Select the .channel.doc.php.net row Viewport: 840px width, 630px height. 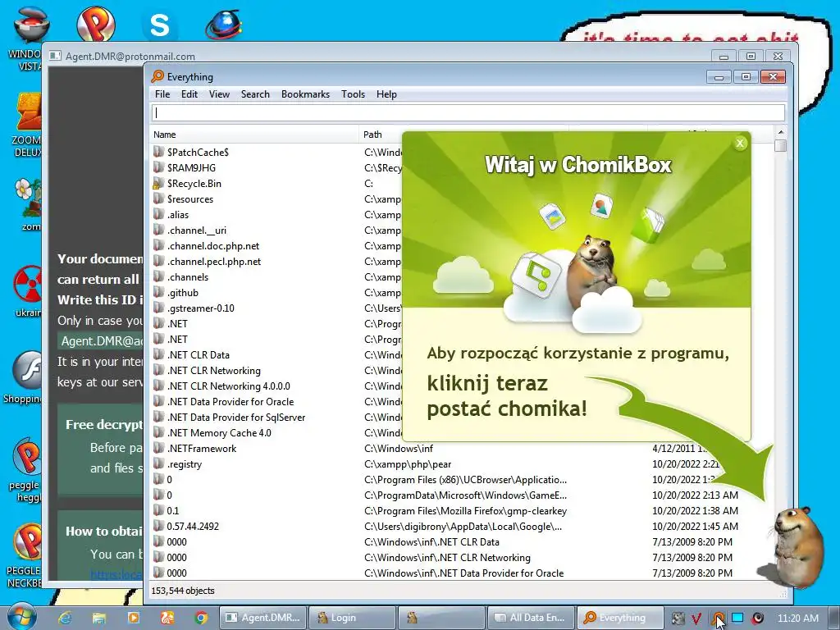click(x=212, y=246)
